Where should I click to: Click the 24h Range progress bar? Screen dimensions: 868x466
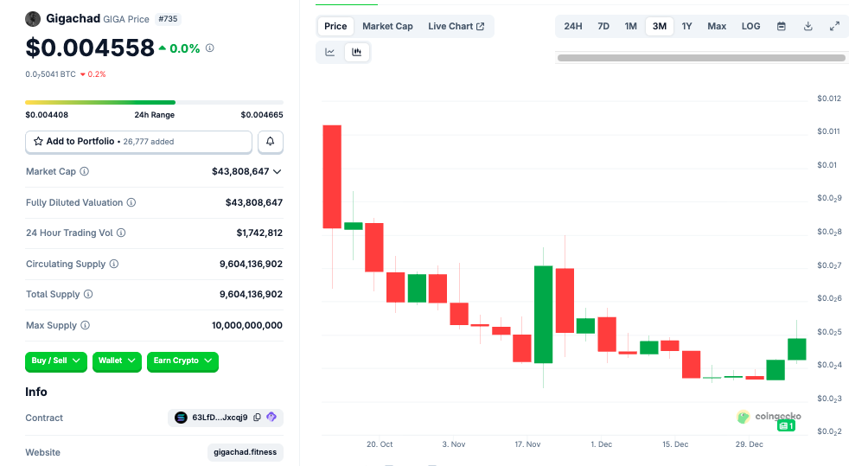pos(155,102)
